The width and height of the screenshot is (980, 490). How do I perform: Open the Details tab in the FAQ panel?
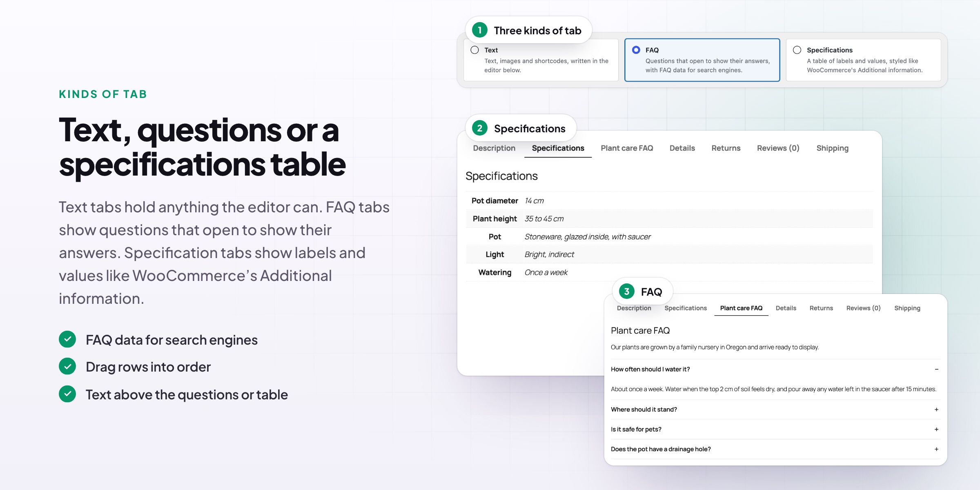(x=786, y=308)
